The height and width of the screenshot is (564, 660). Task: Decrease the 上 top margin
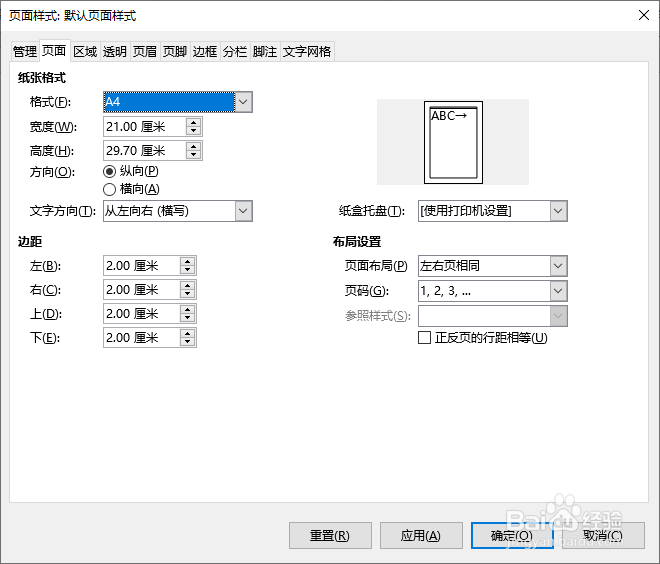(x=188, y=318)
